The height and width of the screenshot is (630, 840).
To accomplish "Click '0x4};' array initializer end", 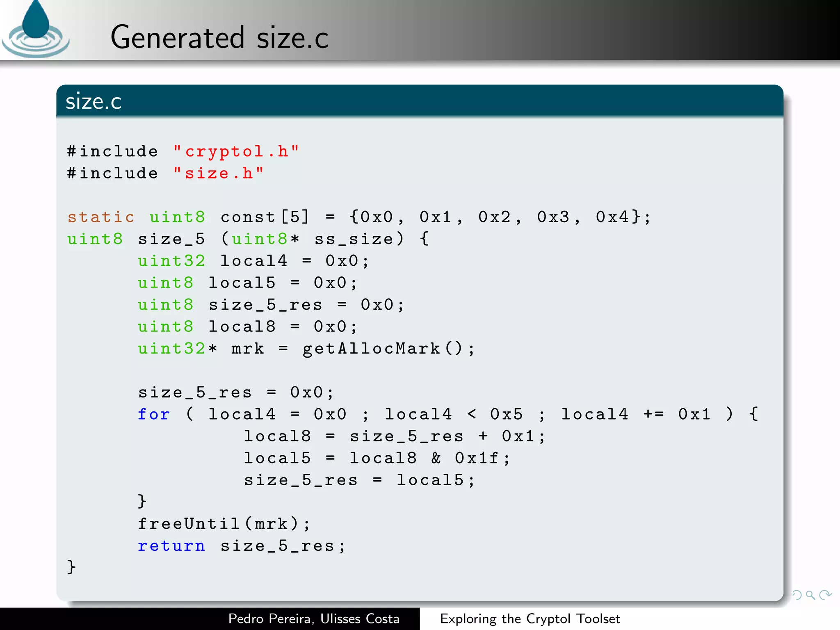I will coord(623,217).
